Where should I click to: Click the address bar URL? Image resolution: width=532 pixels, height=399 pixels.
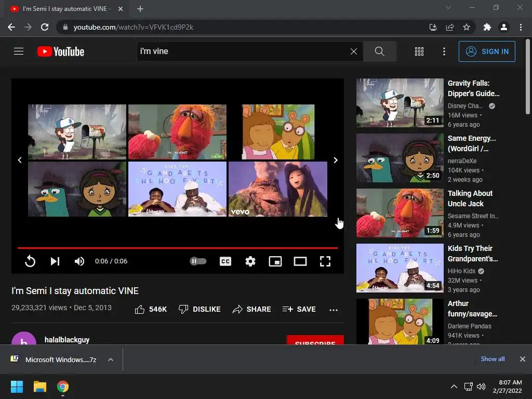point(134,27)
